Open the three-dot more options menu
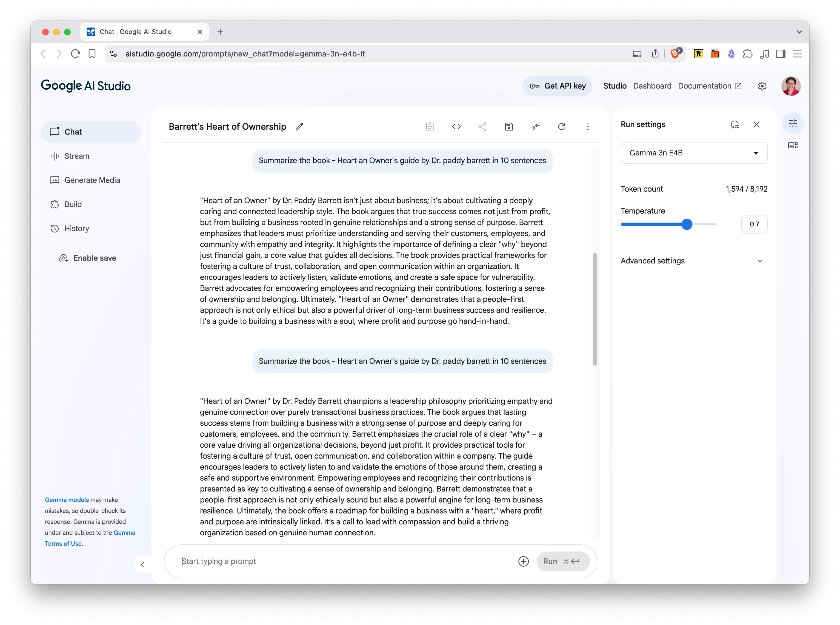The width and height of the screenshot is (840, 625). [587, 127]
